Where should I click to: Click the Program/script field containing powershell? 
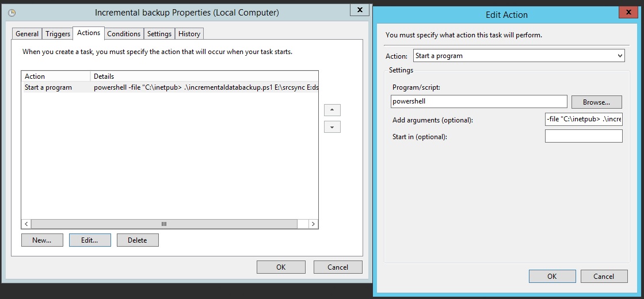(478, 102)
